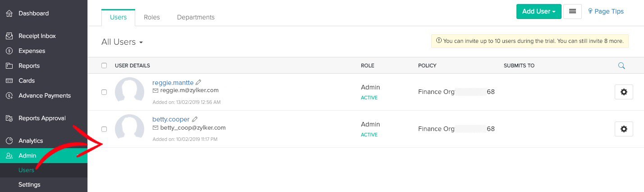The image size is (644, 192).
Task: Open gear settings for reggie.mantte
Action: click(624, 92)
